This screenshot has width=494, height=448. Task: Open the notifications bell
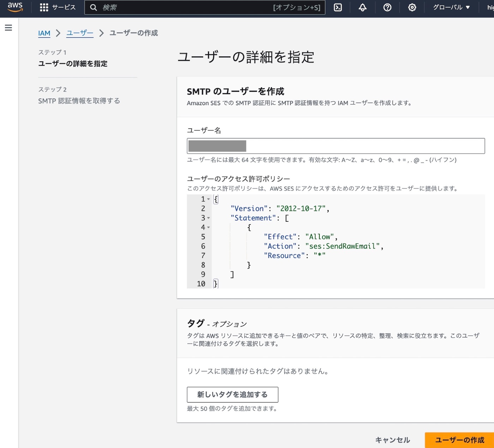[362, 7]
